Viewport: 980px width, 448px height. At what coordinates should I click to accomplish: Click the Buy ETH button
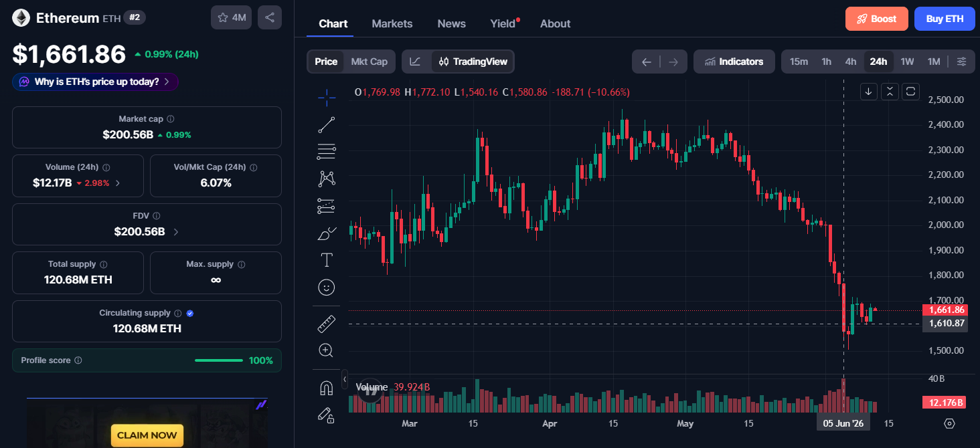point(945,19)
